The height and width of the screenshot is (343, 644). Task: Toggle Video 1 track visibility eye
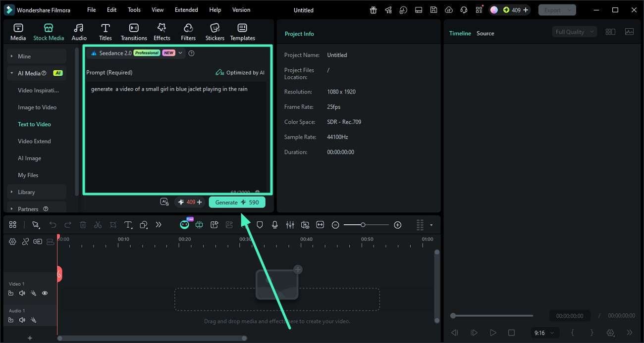[x=45, y=293]
